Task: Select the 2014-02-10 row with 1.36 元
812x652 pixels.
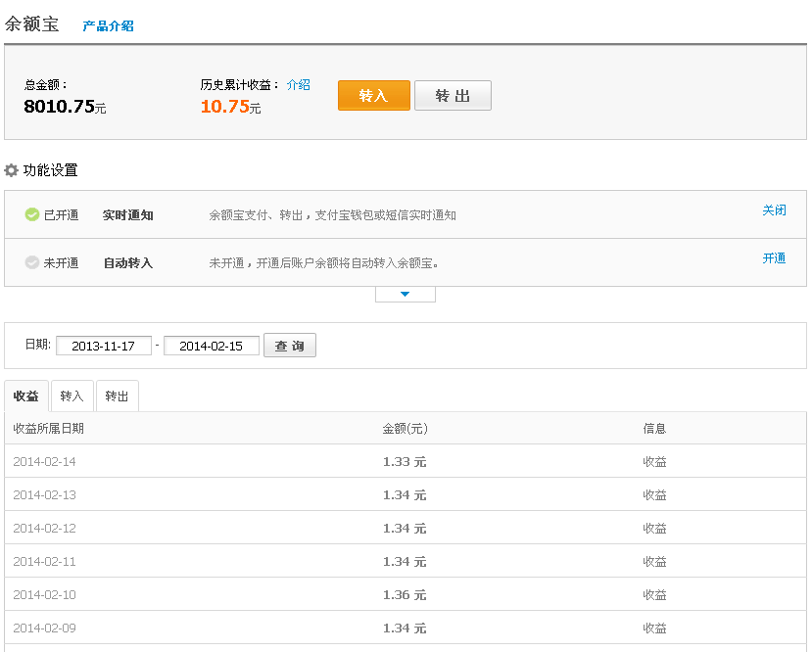Action: click(405, 595)
